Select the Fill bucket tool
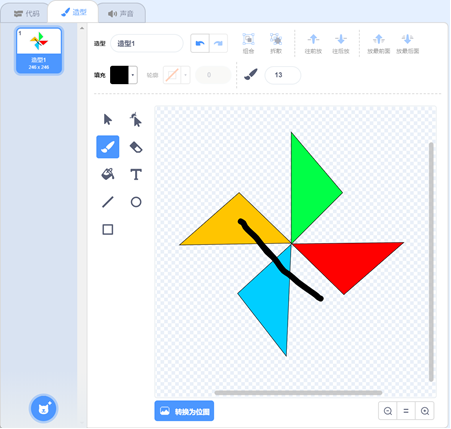 tap(108, 174)
